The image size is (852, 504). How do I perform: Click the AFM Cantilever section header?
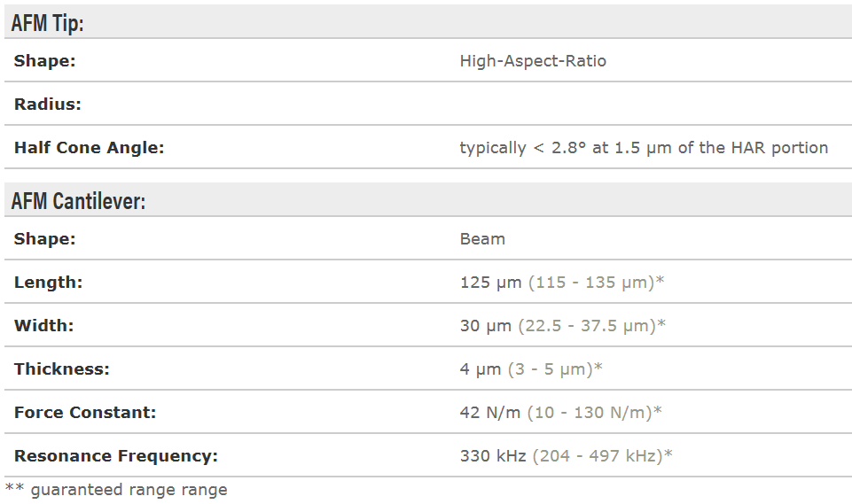[78, 201]
